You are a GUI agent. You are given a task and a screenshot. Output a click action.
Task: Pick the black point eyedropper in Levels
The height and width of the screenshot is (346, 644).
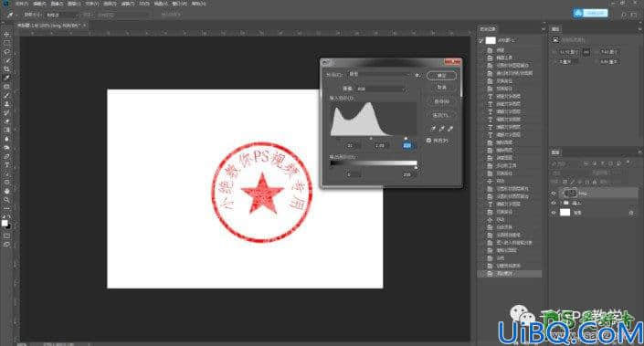point(433,129)
